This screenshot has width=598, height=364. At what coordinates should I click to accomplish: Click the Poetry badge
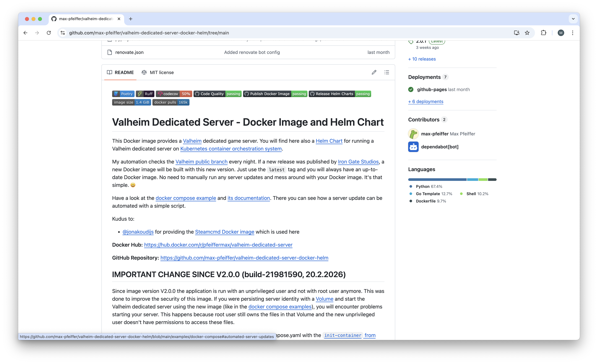123,94
